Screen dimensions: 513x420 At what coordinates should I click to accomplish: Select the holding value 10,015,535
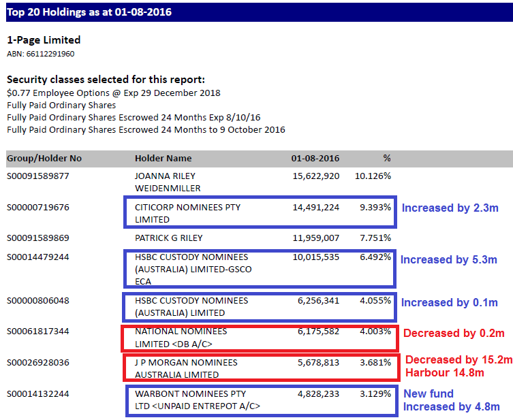[316, 257]
